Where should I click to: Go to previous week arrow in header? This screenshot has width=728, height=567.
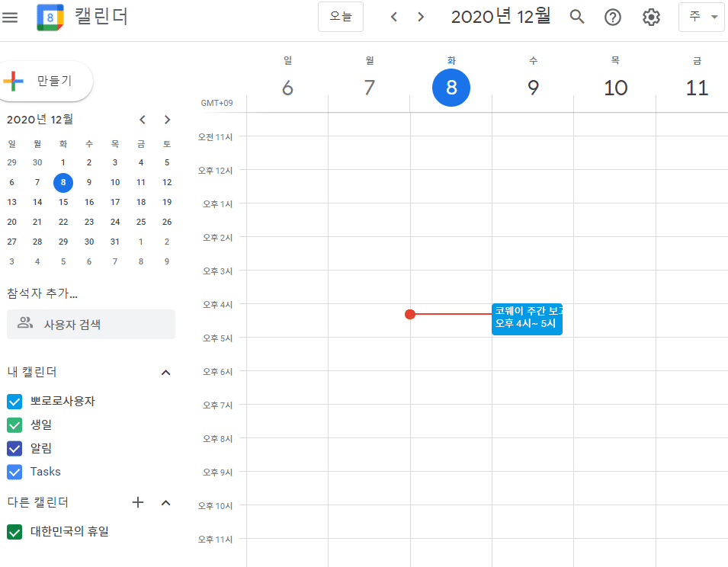(393, 18)
